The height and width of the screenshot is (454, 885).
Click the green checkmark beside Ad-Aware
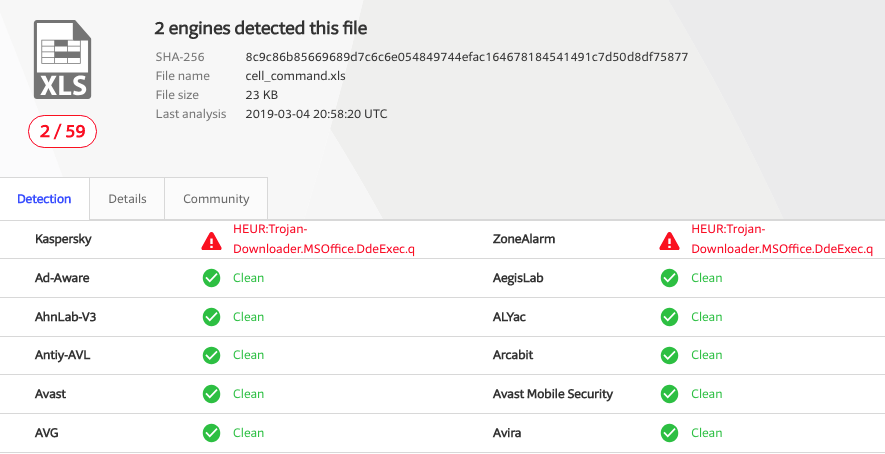point(212,278)
